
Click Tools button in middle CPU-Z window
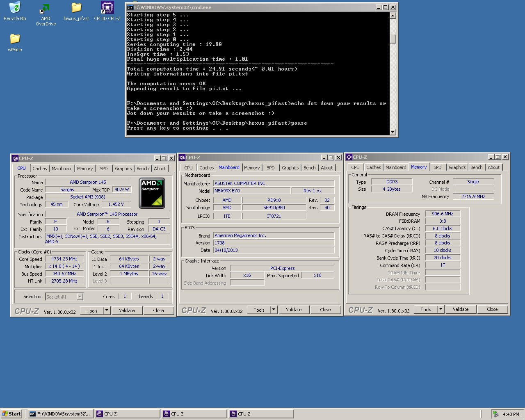click(x=259, y=310)
